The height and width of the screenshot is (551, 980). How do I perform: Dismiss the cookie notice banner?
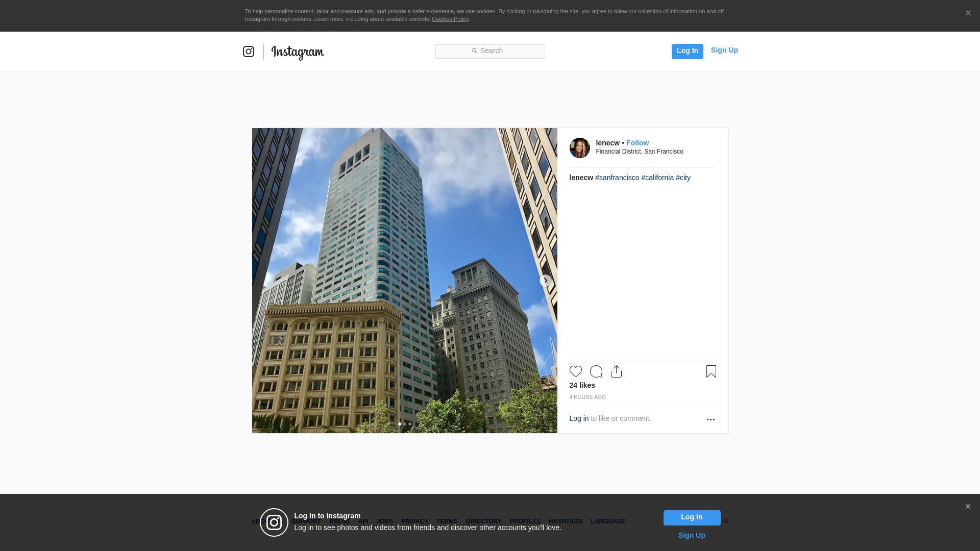coord(968,13)
